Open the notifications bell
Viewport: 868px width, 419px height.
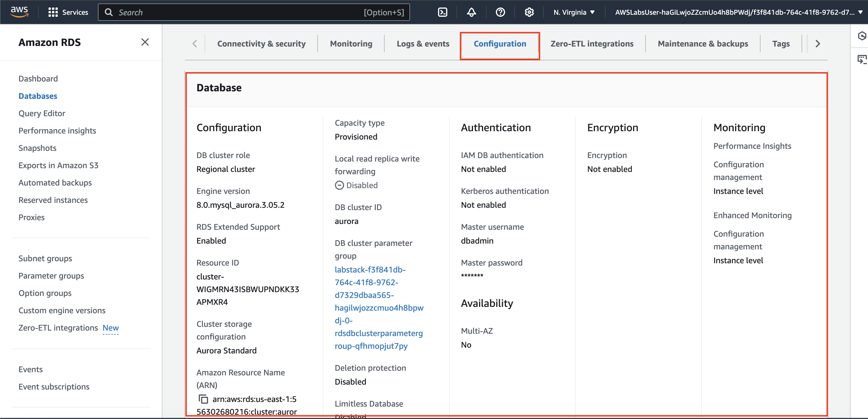pos(471,12)
